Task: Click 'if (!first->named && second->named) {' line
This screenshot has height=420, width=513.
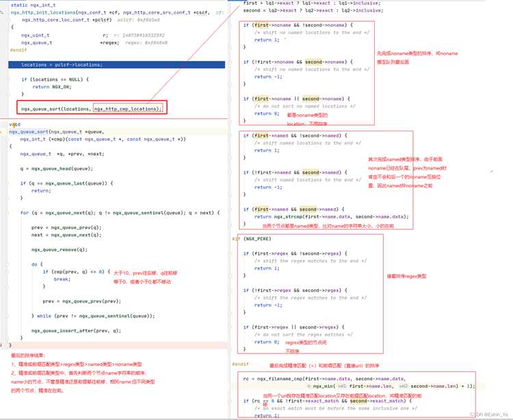Action: [295, 172]
